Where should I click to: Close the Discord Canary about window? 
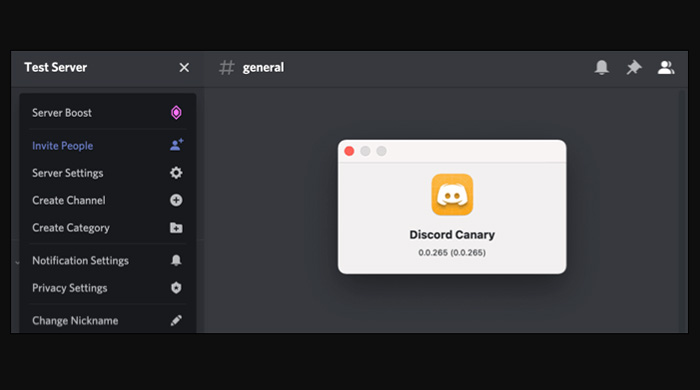pos(349,151)
